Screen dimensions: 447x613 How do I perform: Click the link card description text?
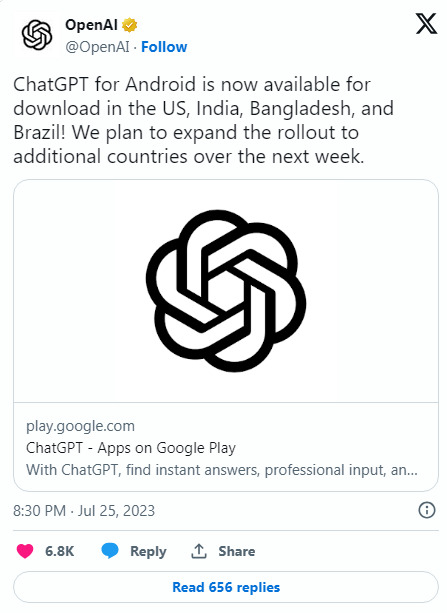click(x=222, y=470)
